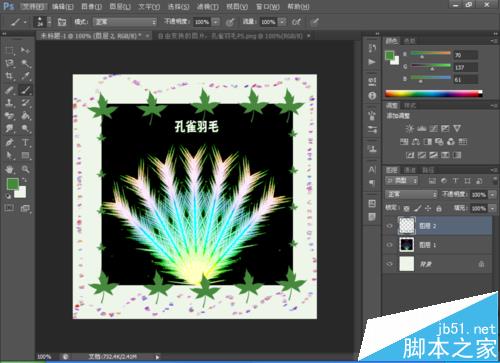Select the Magic Wand tool
This screenshot has width=500, height=363.
(25, 63)
